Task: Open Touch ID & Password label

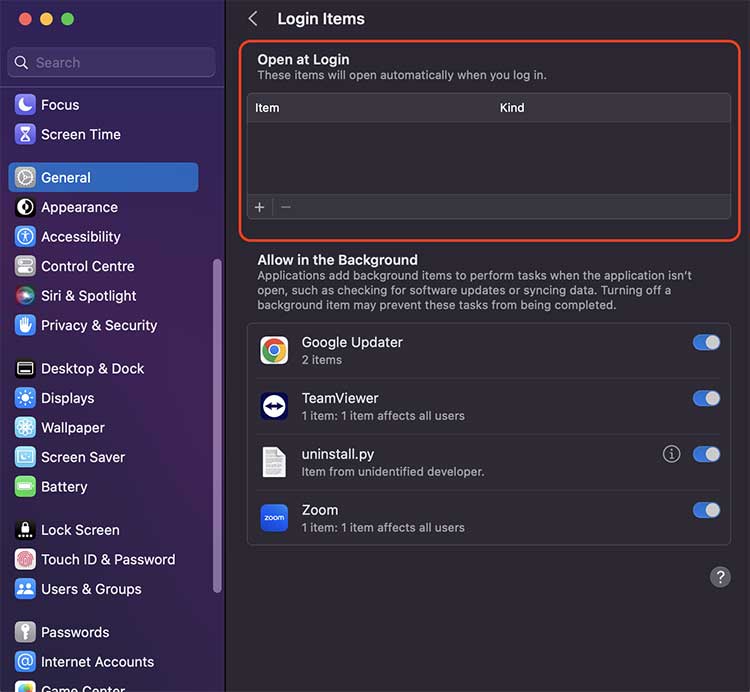Action: pyautogui.click(x=108, y=560)
